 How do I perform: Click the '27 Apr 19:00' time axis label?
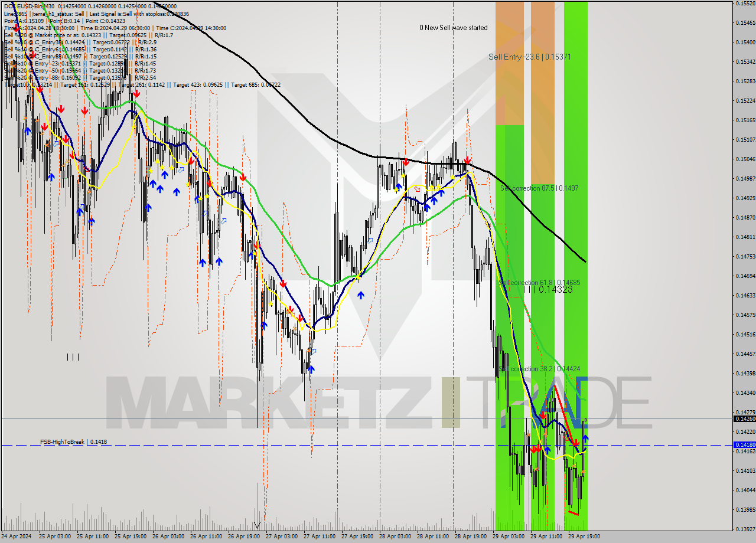(x=357, y=537)
